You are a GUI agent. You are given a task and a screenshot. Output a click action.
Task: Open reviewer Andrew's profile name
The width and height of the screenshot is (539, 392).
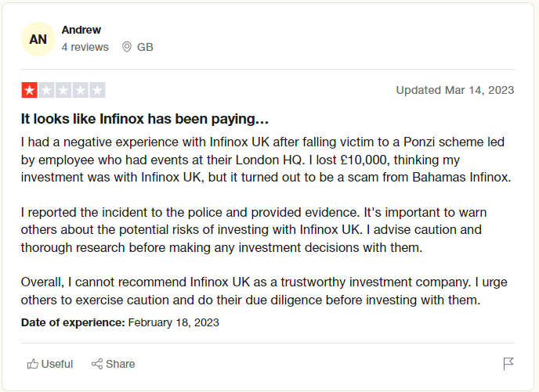[x=81, y=30]
